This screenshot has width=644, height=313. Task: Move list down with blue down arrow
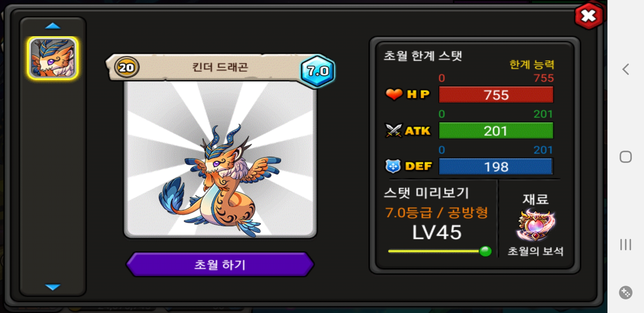53,287
